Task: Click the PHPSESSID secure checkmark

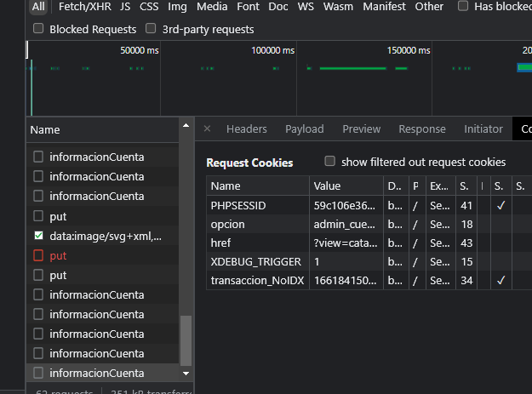Action: coord(501,205)
